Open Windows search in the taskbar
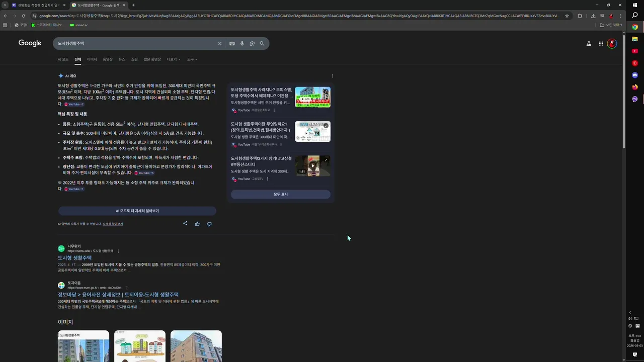644x362 pixels. coord(635,16)
